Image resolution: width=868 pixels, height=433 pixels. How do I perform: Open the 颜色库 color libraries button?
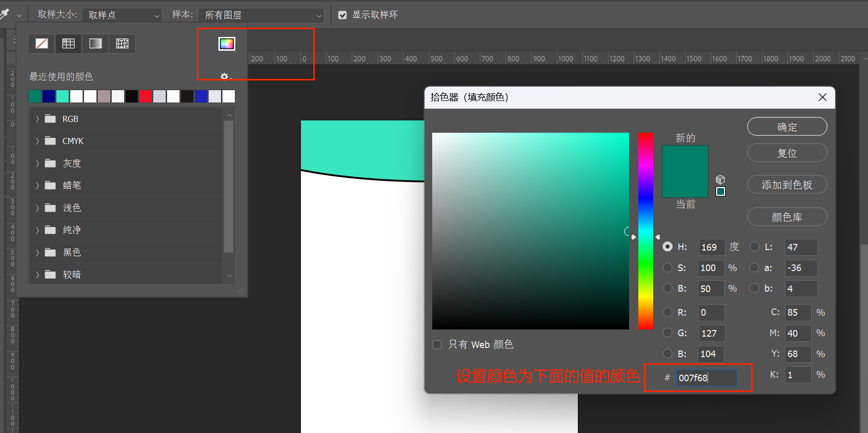click(x=787, y=217)
